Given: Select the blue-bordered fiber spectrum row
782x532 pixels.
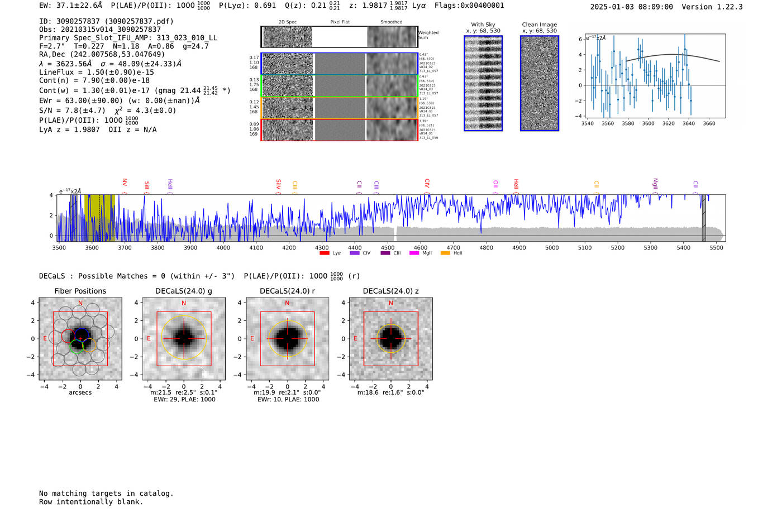Looking at the screenshot, I should click(339, 64).
